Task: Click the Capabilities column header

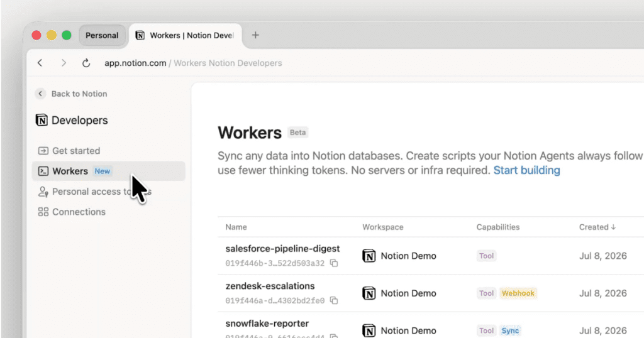Action: pyautogui.click(x=498, y=227)
